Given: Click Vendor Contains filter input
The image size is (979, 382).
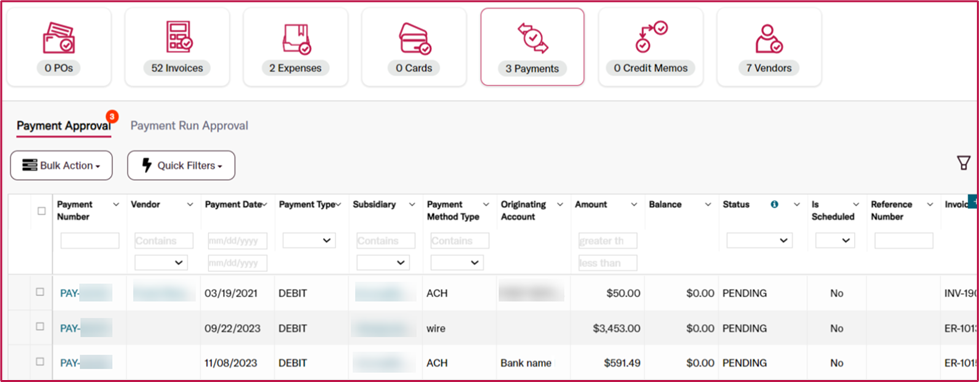Looking at the screenshot, I should pos(164,241).
